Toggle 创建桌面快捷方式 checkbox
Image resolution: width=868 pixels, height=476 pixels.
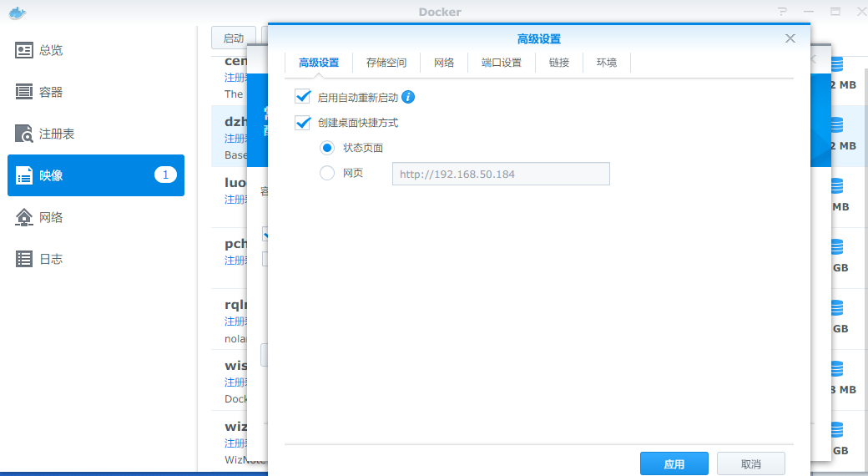[303, 123]
